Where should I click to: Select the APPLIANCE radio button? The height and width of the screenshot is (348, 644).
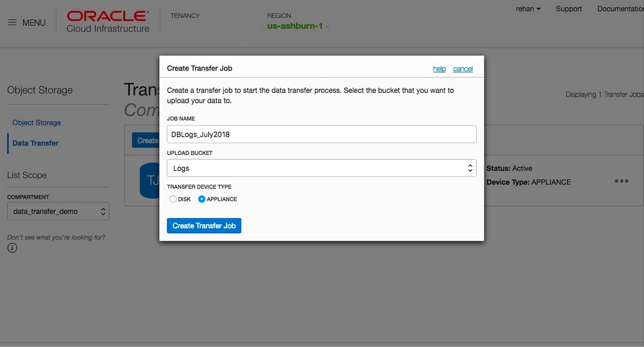click(x=202, y=199)
